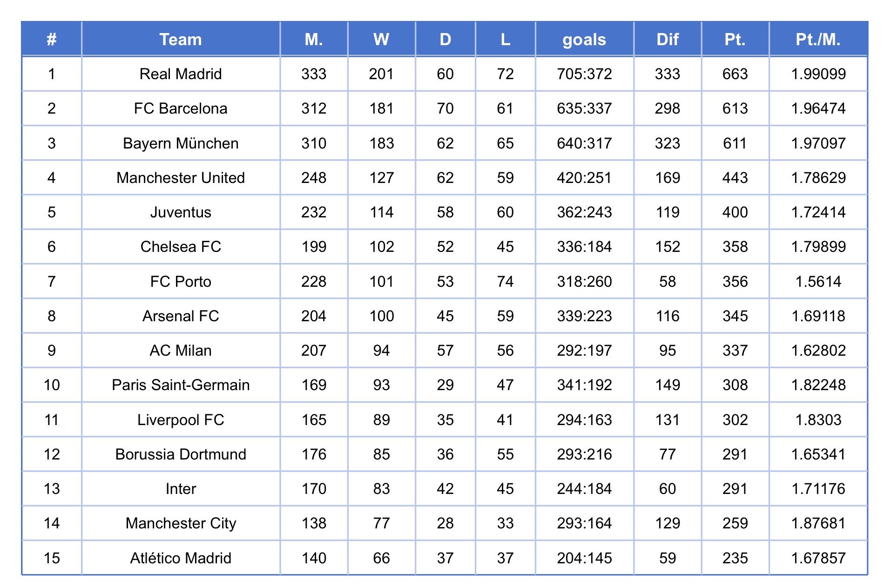Click the FC Barcelona team name
Viewport: 891px width, 588px height.
click(x=181, y=108)
